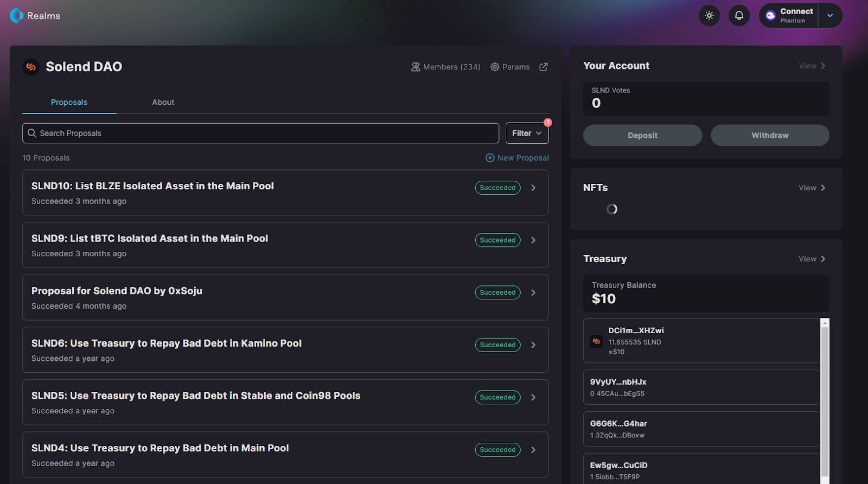Screen dimensions: 868x484
Task: Click the Phantom wallet icon
Action: (770, 16)
